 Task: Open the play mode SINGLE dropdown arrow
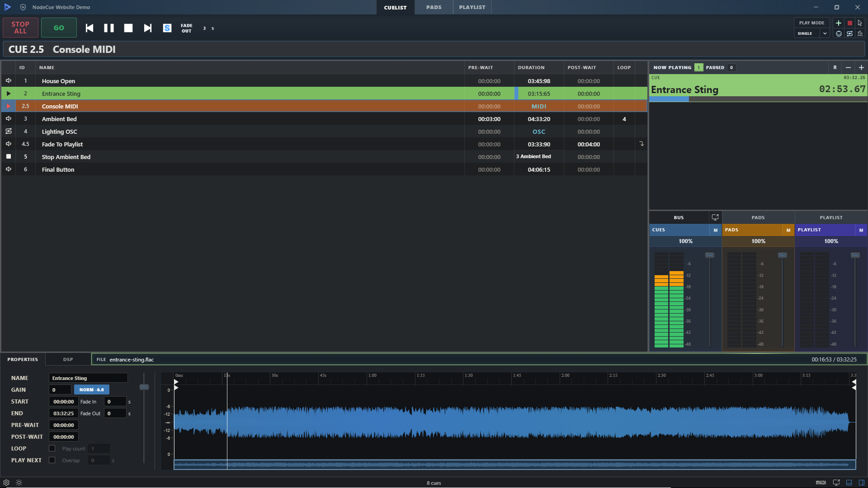[x=825, y=33]
